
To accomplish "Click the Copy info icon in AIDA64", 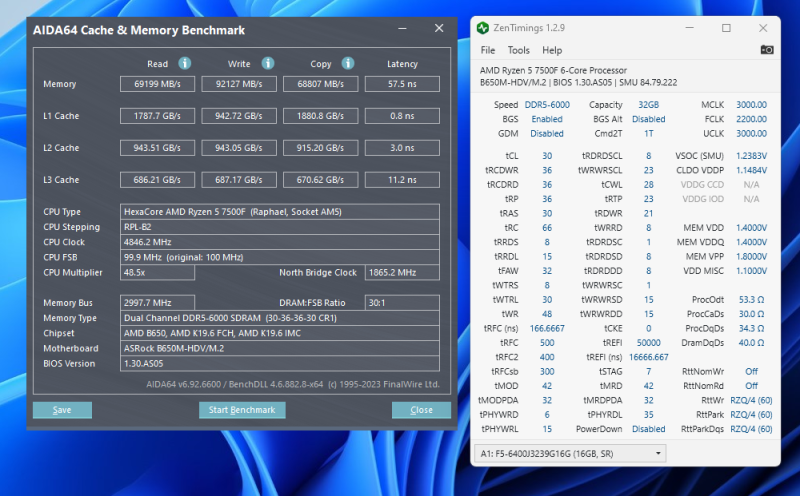I will pyautogui.click(x=348, y=63).
